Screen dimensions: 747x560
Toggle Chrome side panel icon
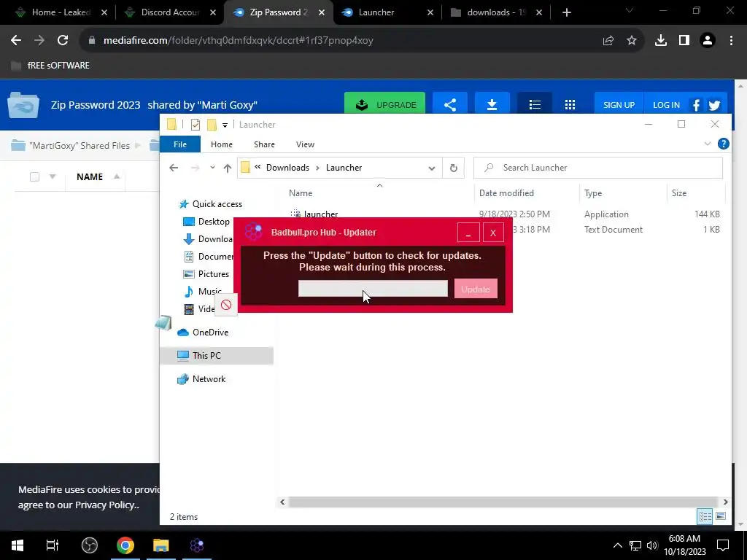pos(684,41)
